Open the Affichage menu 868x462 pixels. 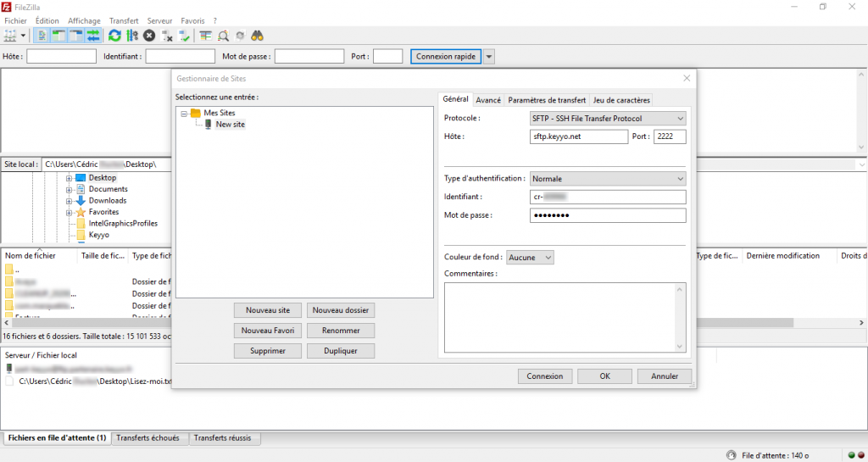point(84,20)
